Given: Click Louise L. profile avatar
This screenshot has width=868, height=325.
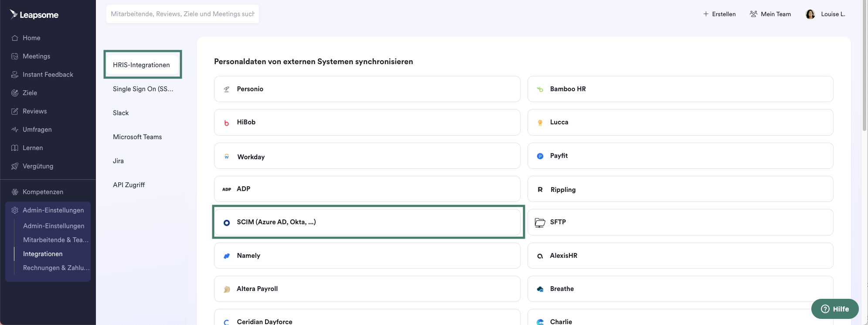Looking at the screenshot, I should click(x=810, y=14).
